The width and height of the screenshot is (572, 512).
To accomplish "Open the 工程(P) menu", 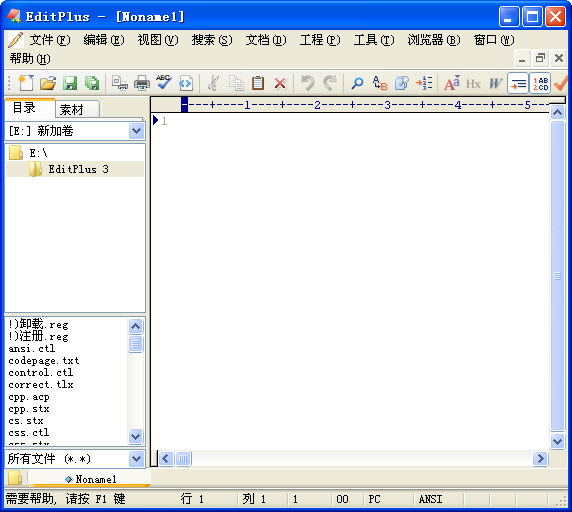I will click(320, 40).
